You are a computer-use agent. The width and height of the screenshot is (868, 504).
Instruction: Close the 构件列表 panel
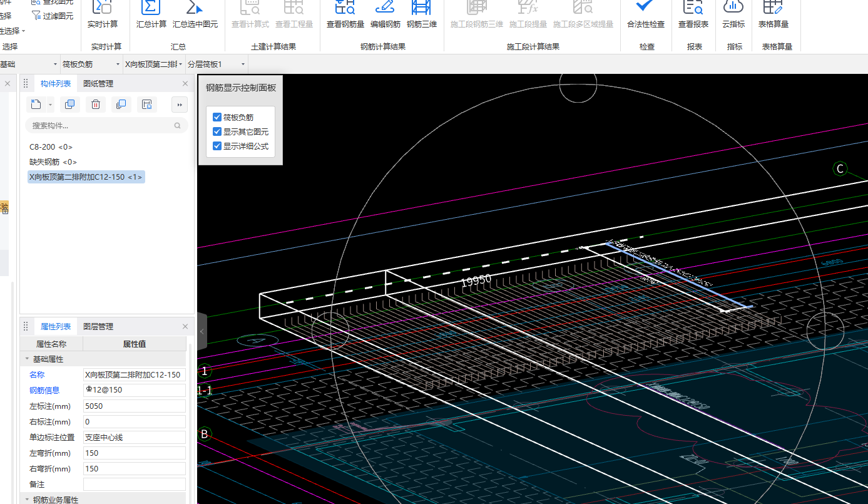click(185, 84)
